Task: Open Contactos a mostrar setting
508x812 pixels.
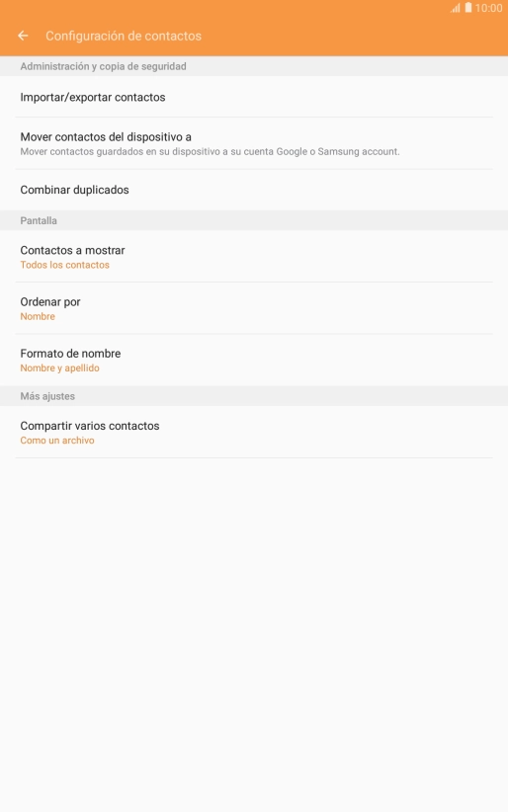Action: [254, 256]
